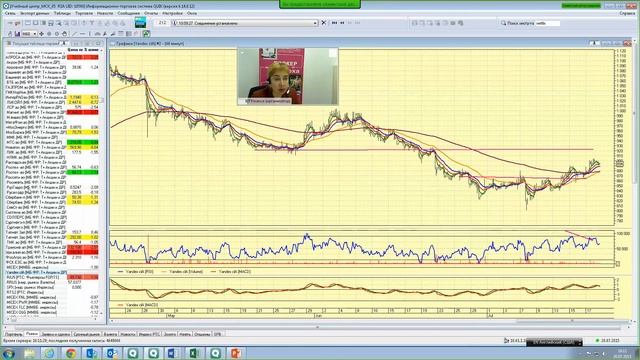Screen dimensions: 640x360
Task: Switch to the Нефть tab
Action: [185, 334]
